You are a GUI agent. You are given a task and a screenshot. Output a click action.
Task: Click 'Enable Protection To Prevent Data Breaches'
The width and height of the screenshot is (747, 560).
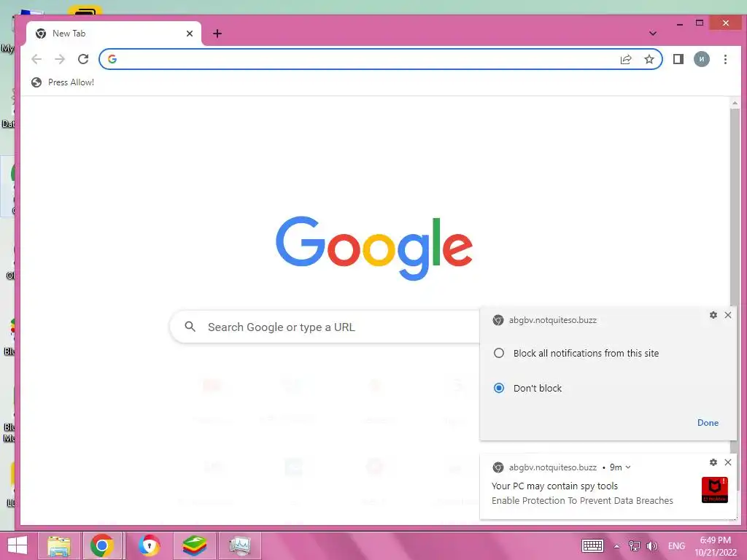pos(582,500)
